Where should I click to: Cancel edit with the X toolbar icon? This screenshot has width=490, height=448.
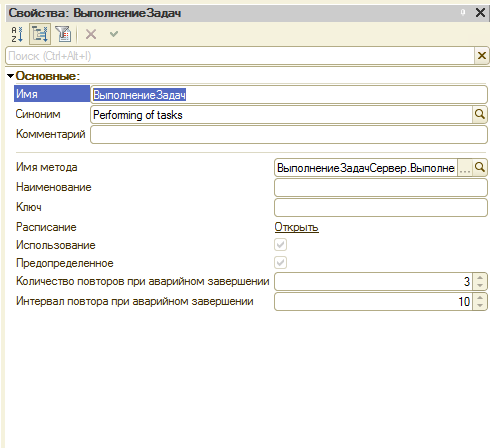[91, 34]
